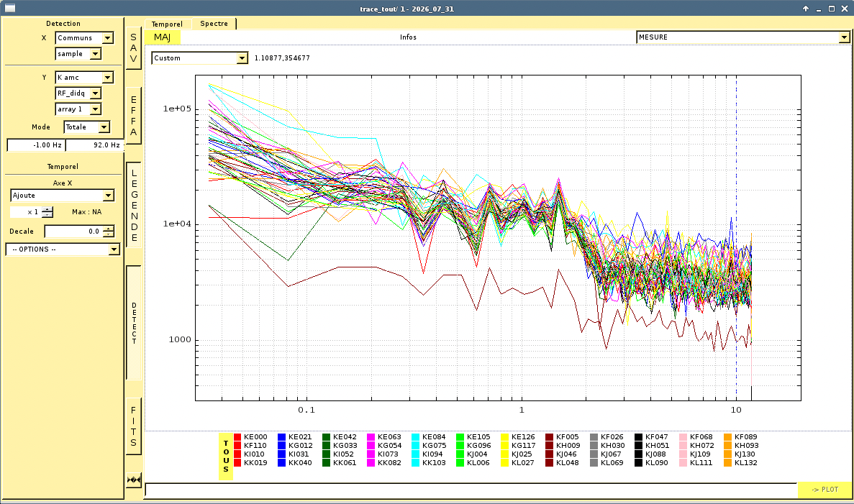Screen dimensions: 854x504
Task: Click the window menu icon in title bar
Action: point(10,8)
